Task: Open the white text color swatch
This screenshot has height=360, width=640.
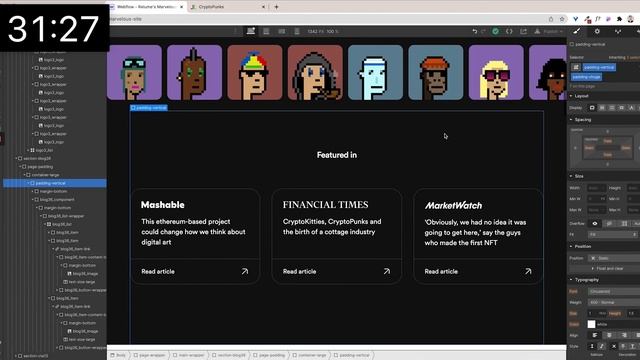Action: (591, 324)
